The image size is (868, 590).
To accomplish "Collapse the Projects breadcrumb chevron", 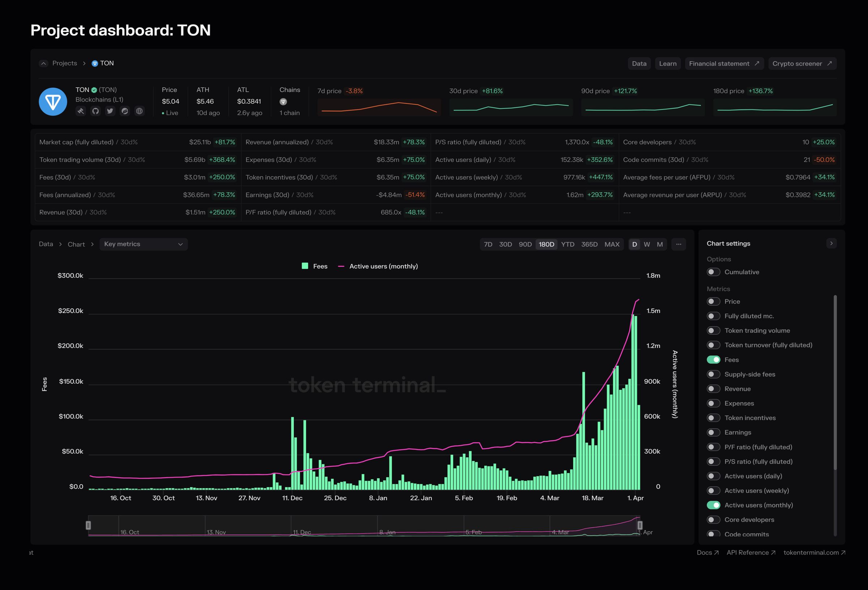I will 44,64.
